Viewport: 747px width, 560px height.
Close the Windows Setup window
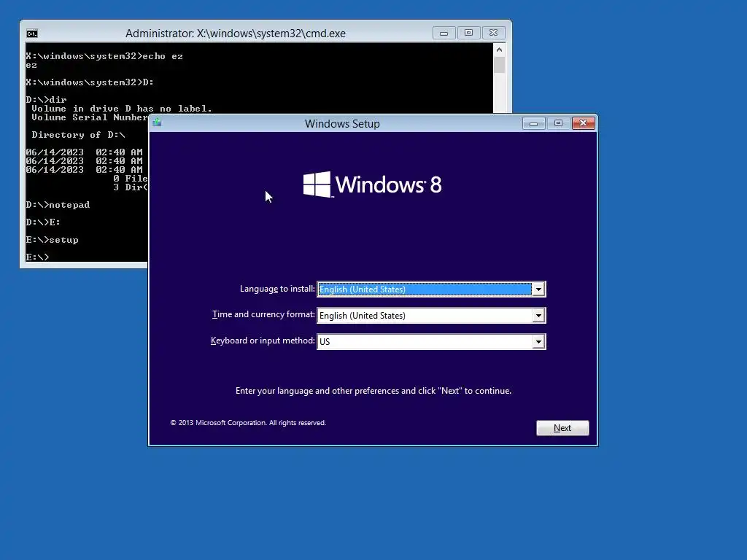tap(583, 123)
